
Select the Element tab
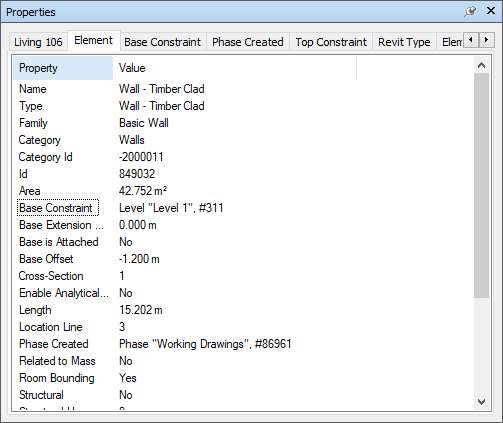click(93, 40)
